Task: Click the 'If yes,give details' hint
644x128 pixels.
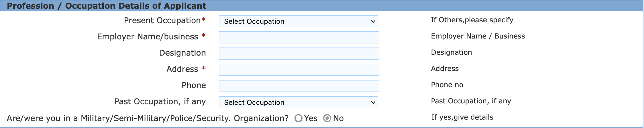Action: pos(462,117)
